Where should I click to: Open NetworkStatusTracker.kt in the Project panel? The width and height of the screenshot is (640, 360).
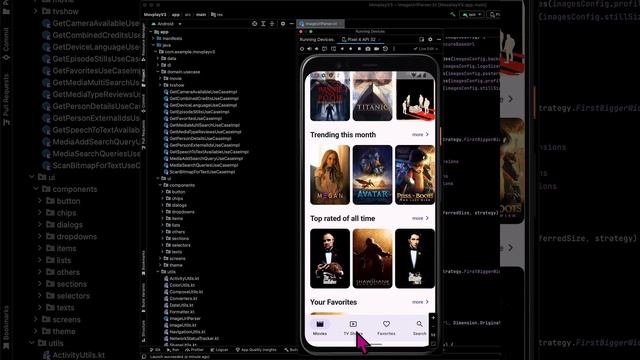tap(191, 338)
